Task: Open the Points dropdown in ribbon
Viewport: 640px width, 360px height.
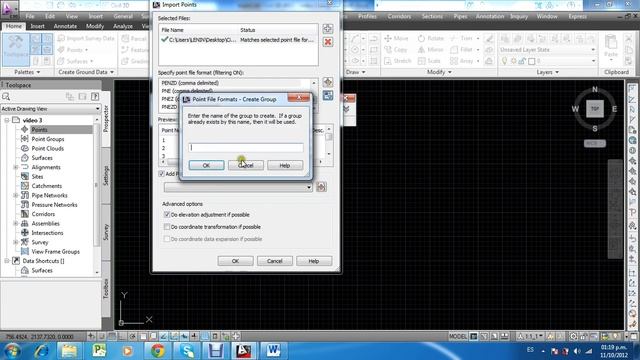Action: 73,50
